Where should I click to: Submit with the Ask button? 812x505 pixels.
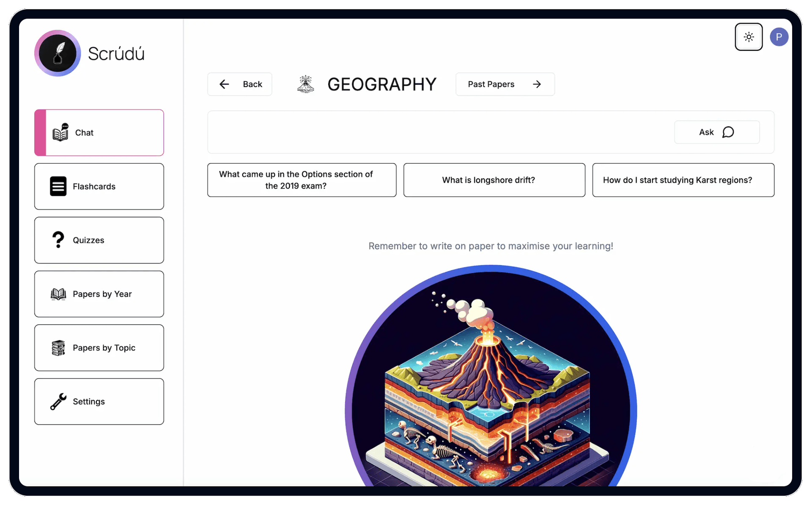717,132
